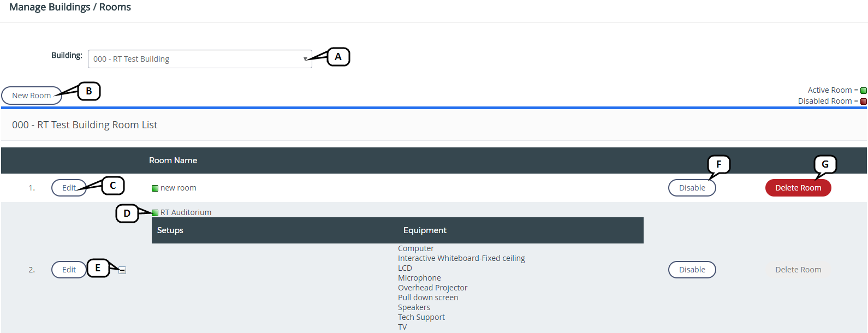Click the Room Name column header

pyautogui.click(x=173, y=160)
